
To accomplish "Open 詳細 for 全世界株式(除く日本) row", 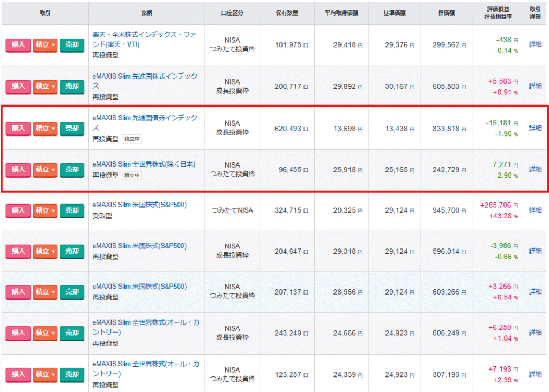I will click(x=535, y=169).
